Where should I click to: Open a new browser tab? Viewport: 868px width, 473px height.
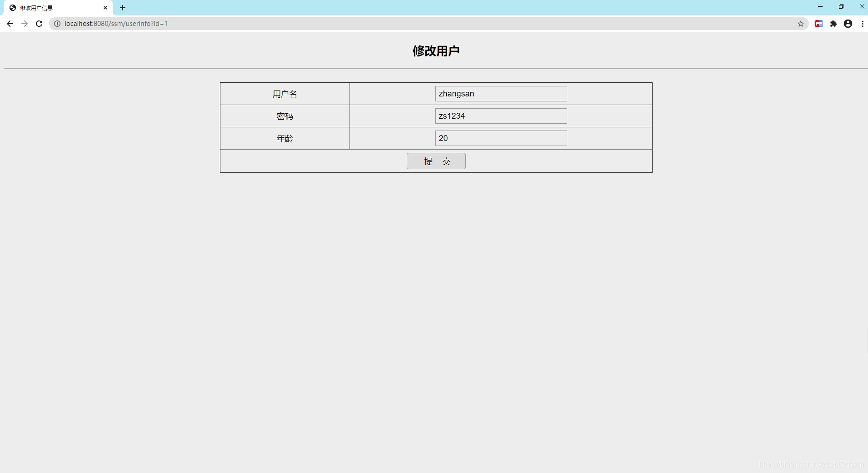[x=123, y=8]
